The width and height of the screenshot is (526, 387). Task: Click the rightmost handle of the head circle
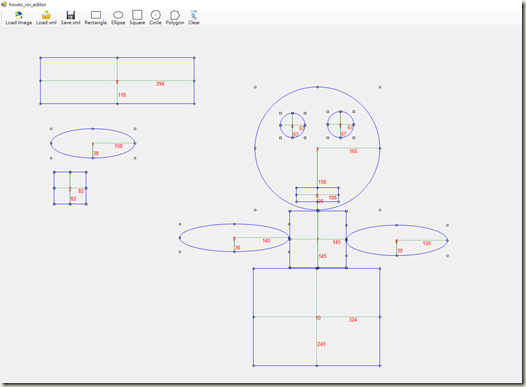[380, 148]
